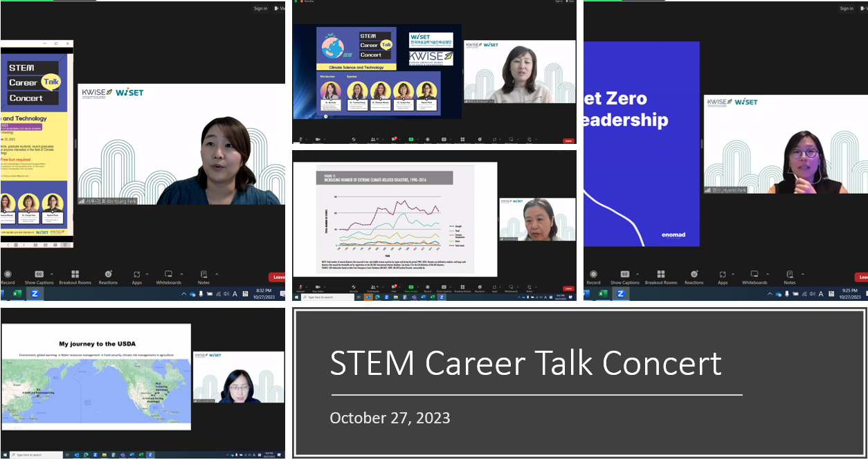Screen dimensions: 868x460
Task: Open Reactions in the climate disasters chart Zoom window
Action: coord(480,289)
